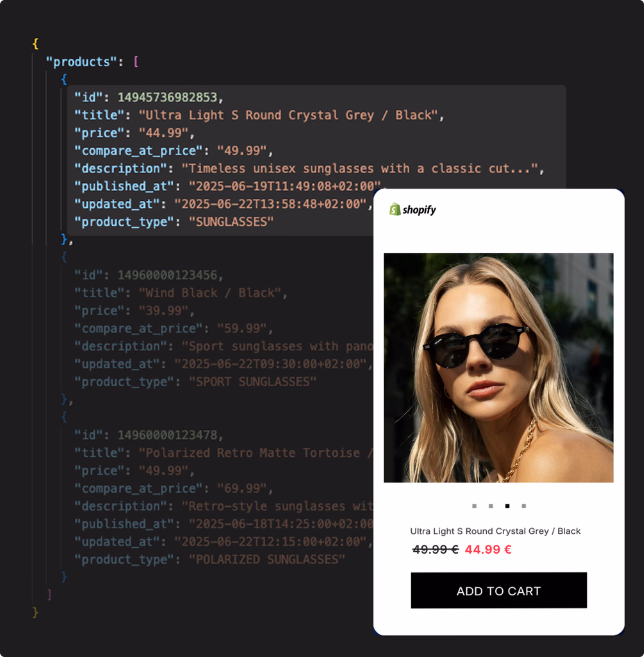Image resolution: width=644 pixels, height=657 pixels.
Task: Click the red 44.99 € sale price
Action: pos(488,549)
